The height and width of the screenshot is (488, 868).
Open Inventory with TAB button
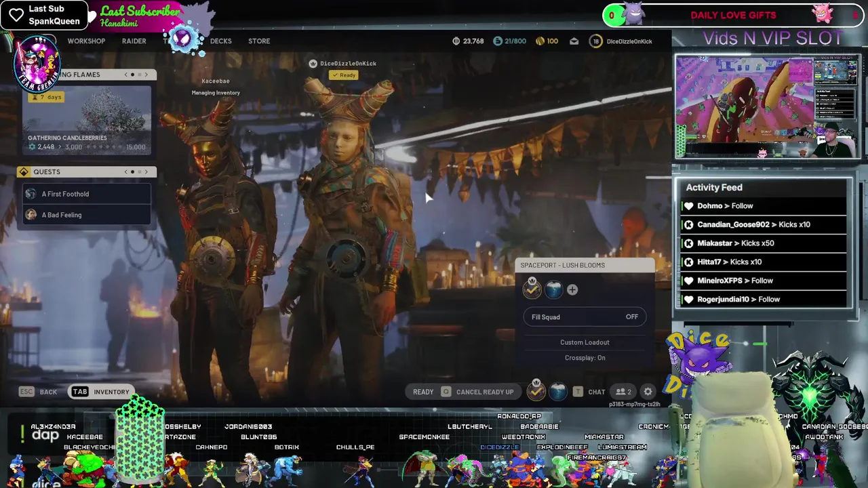pyautogui.click(x=100, y=392)
